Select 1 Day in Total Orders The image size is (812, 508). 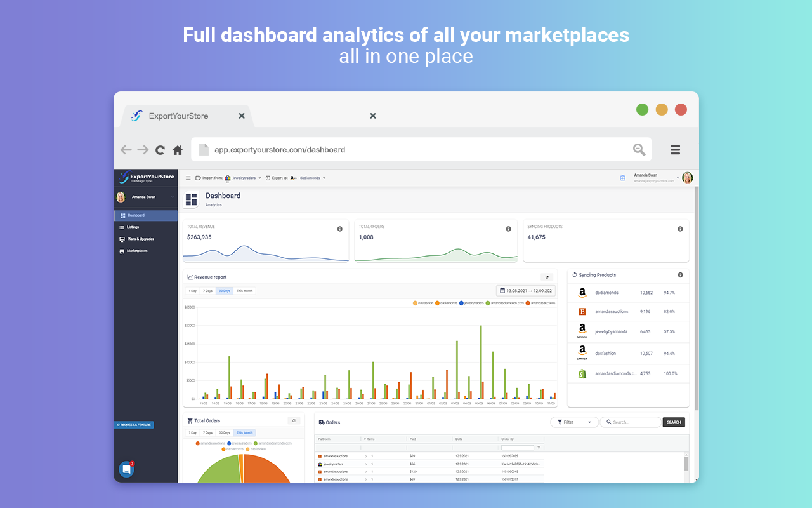pyautogui.click(x=193, y=432)
